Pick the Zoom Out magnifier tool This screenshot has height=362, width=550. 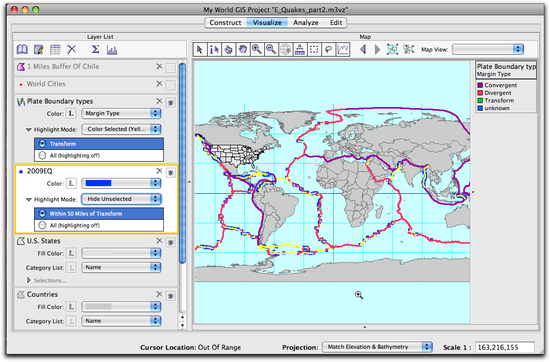click(x=271, y=49)
